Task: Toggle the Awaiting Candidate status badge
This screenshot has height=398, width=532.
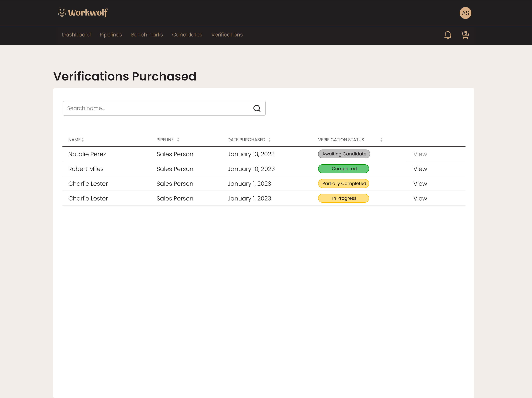Action: (344, 154)
